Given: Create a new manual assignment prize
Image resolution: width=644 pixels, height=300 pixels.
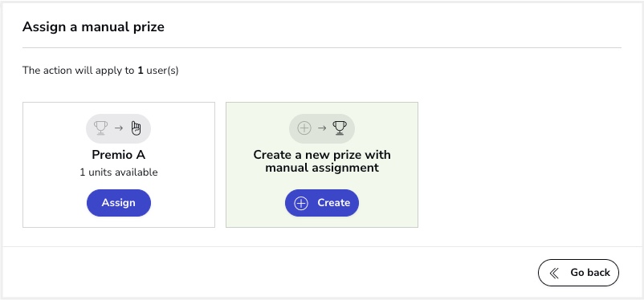Looking at the screenshot, I should pos(322,203).
